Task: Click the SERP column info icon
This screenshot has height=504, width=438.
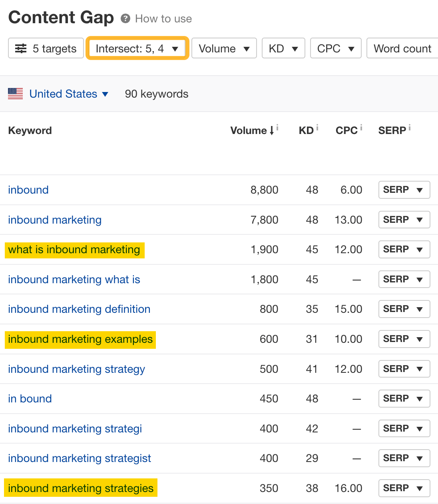Action: click(x=410, y=126)
